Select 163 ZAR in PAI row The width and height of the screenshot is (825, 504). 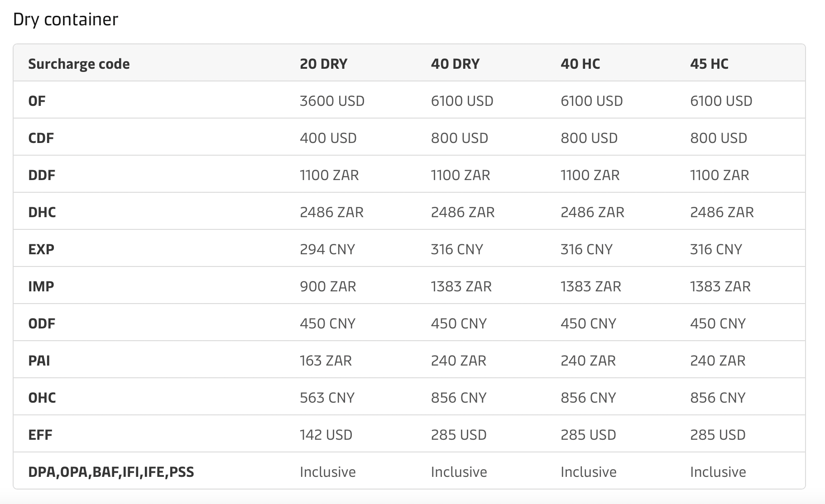pos(326,361)
